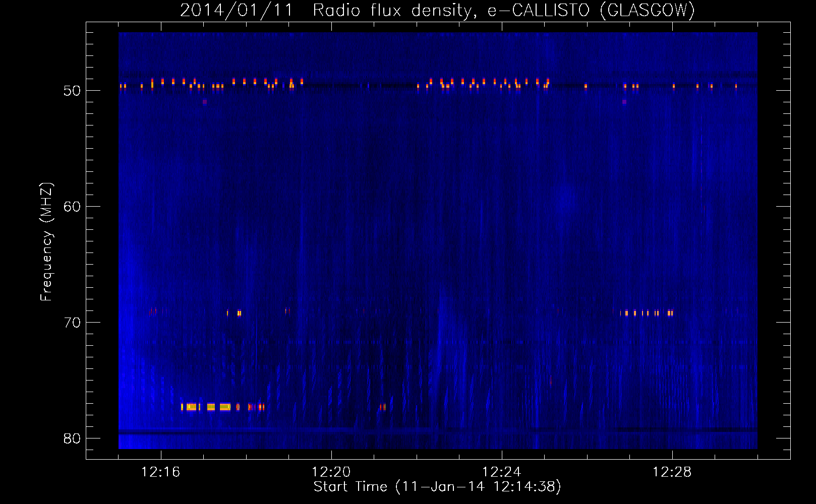The height and width of the screenshot is (504, 816).
Task: Click the 'Start Time (11-Jan-14 12:14:38)' label
Action: (x=437, y=487)
